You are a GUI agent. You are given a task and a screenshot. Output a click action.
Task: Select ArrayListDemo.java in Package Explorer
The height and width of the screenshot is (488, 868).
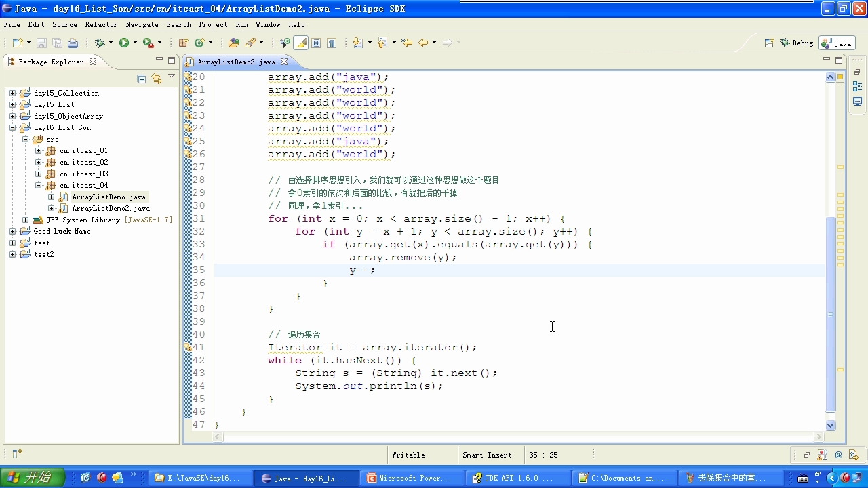[x=108, y=197]
